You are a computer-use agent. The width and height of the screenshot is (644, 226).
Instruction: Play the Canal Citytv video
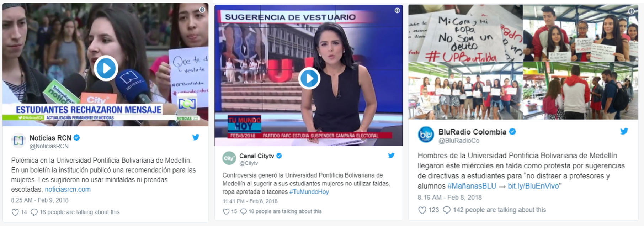click(309, 78)
